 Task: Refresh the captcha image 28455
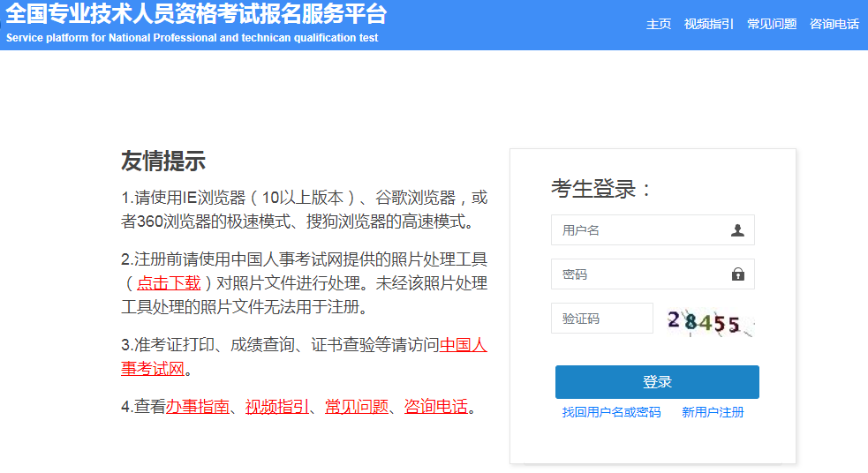click(x=710, y=321)
